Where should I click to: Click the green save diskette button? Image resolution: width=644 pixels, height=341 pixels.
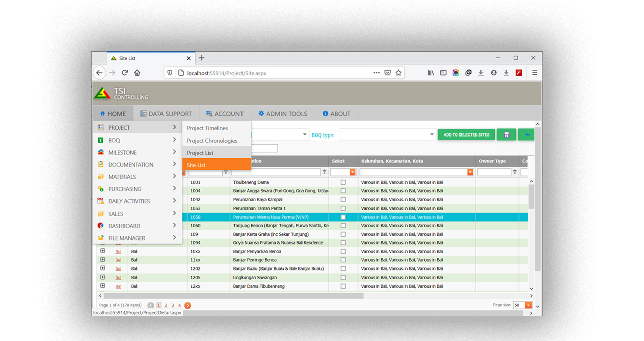(x=507, y=134)
